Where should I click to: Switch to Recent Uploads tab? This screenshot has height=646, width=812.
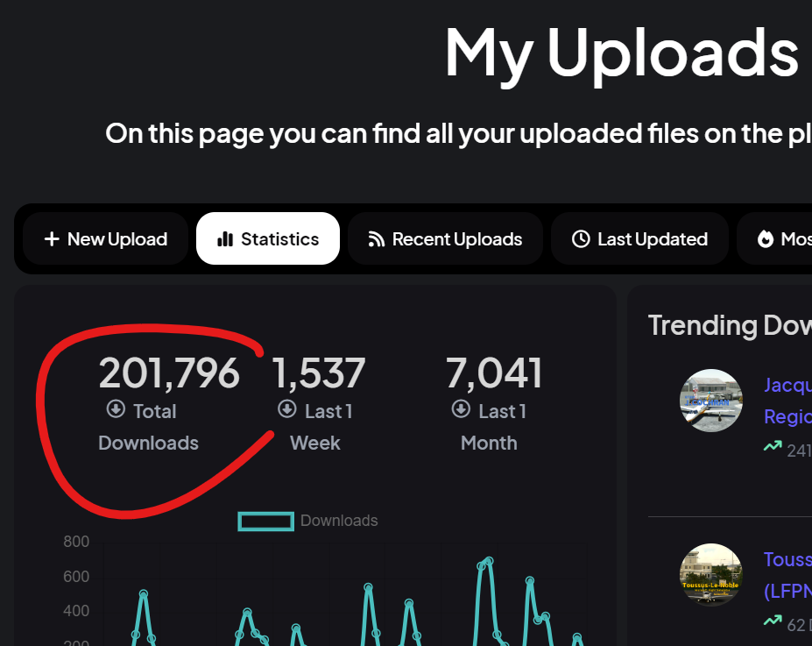click(445, 238)
